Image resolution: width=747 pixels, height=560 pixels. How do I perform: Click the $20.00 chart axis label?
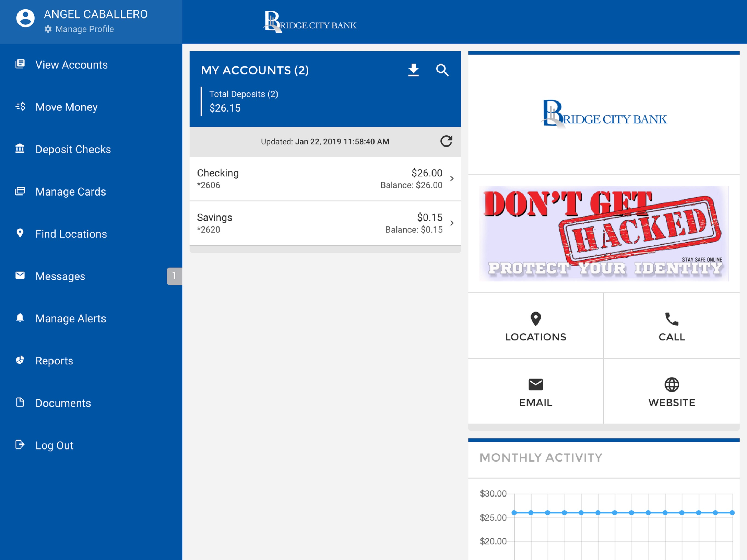(493, 541)
